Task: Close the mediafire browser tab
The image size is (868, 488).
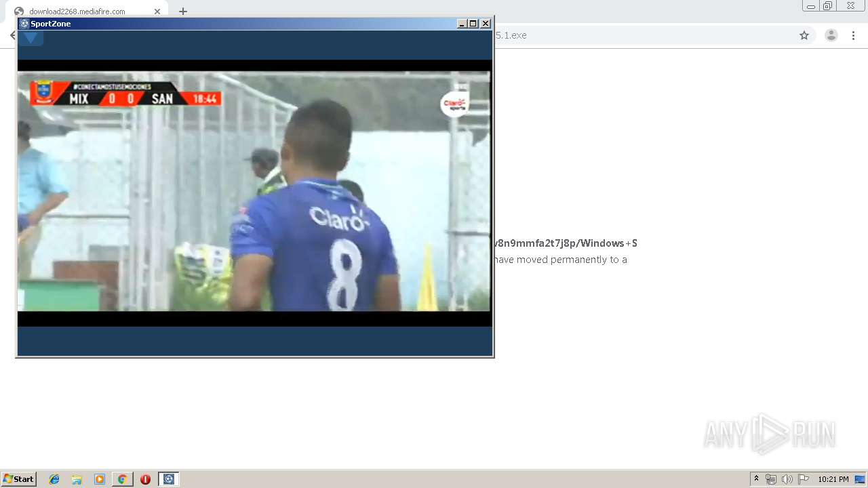Action: pyautogui.click(x=157, y=12)
